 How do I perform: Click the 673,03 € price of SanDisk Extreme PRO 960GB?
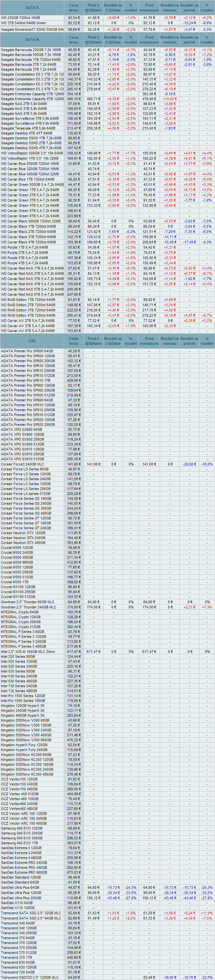74,872
